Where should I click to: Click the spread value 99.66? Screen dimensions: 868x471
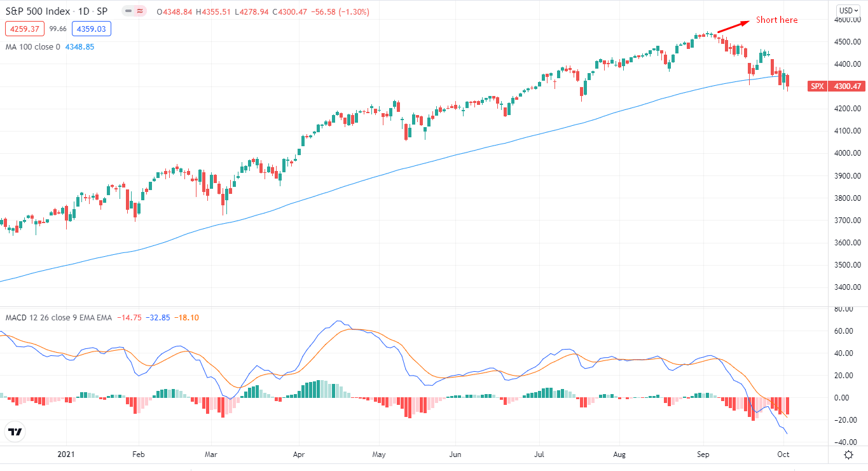[x=59, y=29]
